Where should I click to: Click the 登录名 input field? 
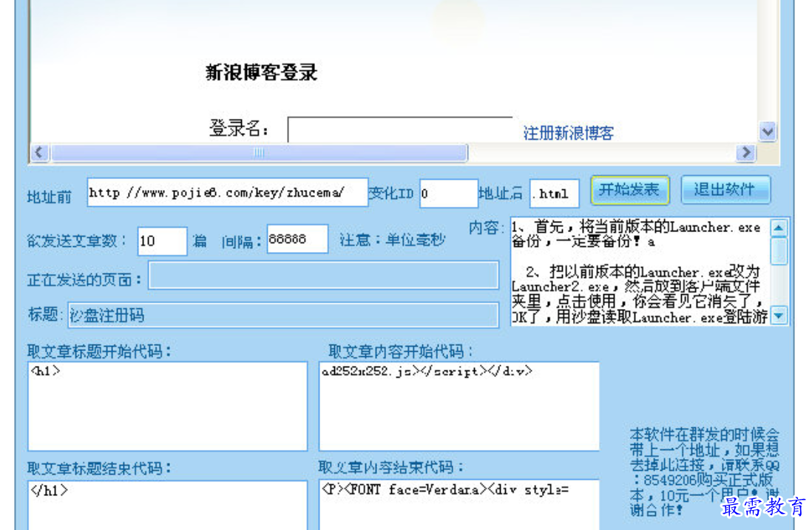[x=400, y=129]
